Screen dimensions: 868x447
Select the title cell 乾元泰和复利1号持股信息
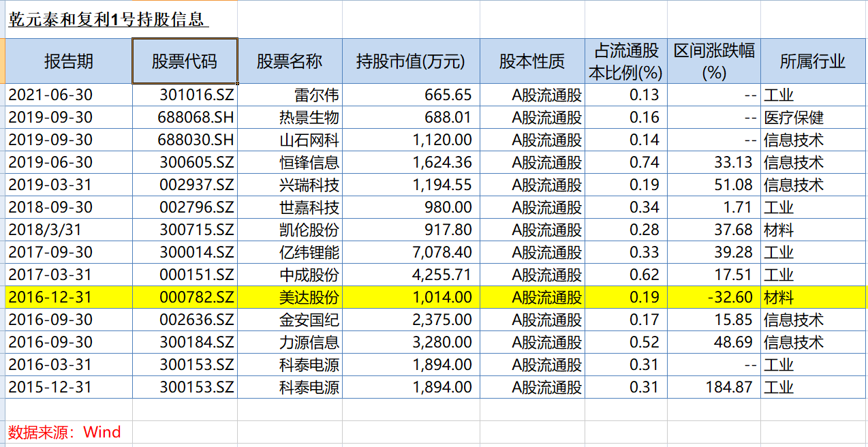click(106, 20)
